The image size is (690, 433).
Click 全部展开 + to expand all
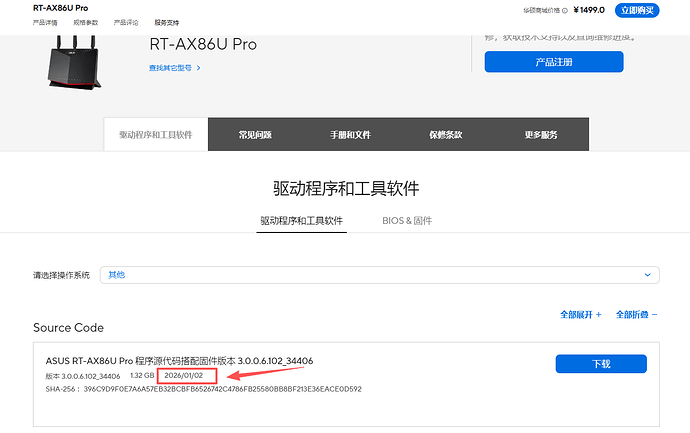[580, 315]
